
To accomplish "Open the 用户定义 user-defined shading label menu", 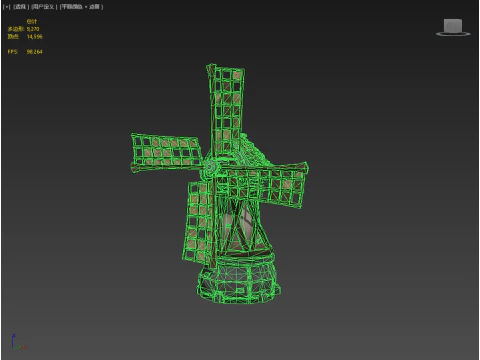I will pyautogui.click(x=44, y=7).
